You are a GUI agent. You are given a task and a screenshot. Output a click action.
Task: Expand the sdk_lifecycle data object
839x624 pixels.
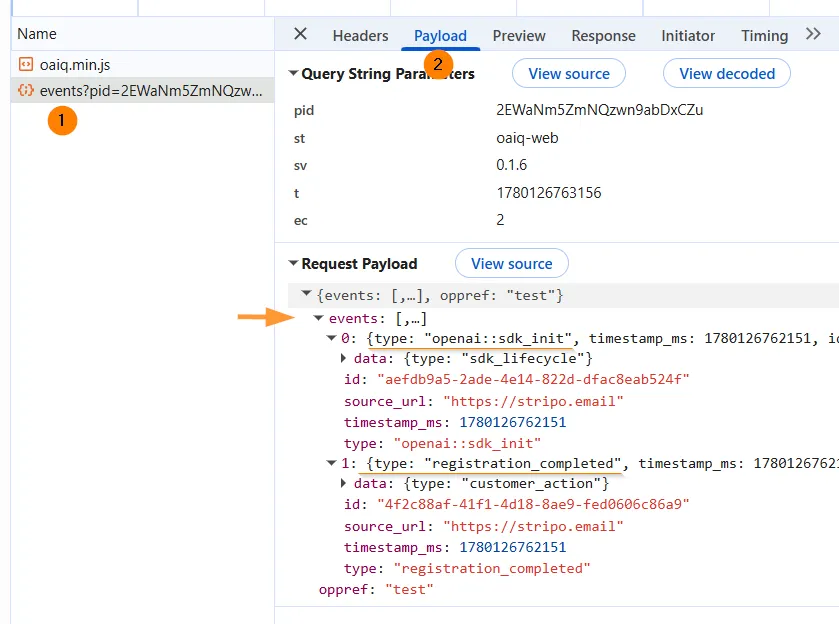(344, 358)
